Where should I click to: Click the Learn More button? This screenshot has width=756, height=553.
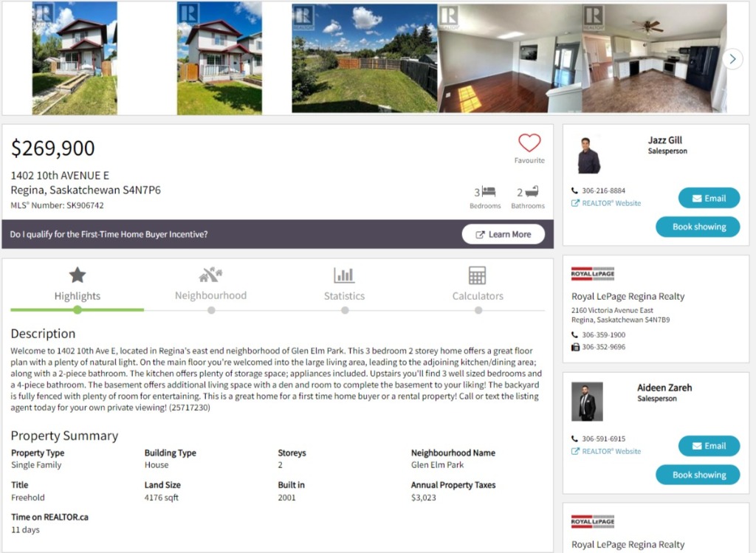click(504, 234)
